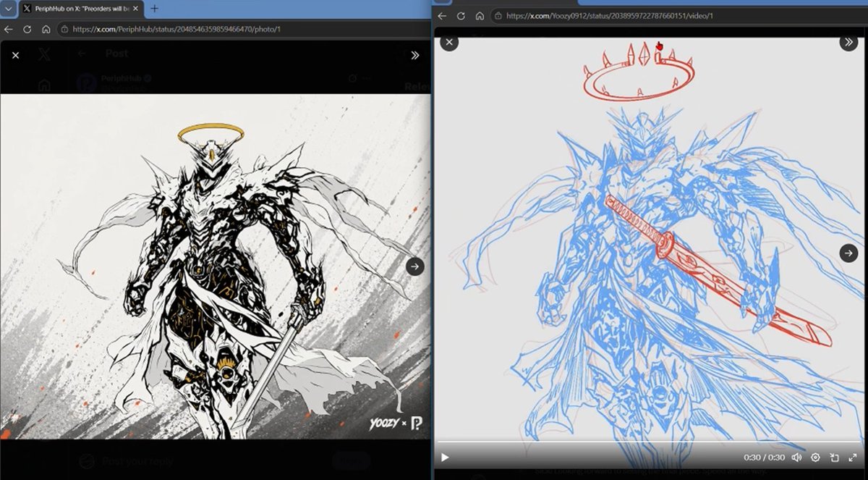Collapse video sidebar with double chevron in right window
The image size is (868, 480).
848,42
